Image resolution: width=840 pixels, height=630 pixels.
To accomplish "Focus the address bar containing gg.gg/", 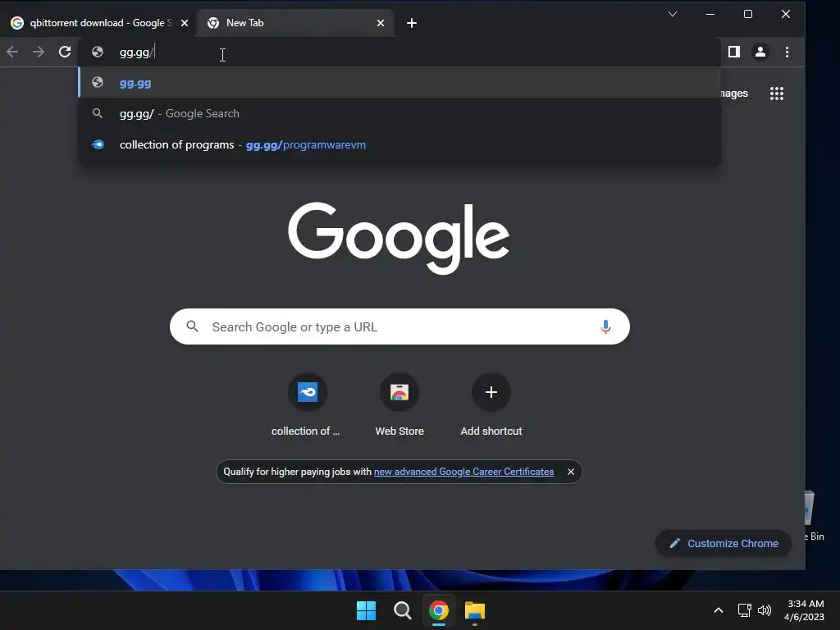I will tap(399, 52).
